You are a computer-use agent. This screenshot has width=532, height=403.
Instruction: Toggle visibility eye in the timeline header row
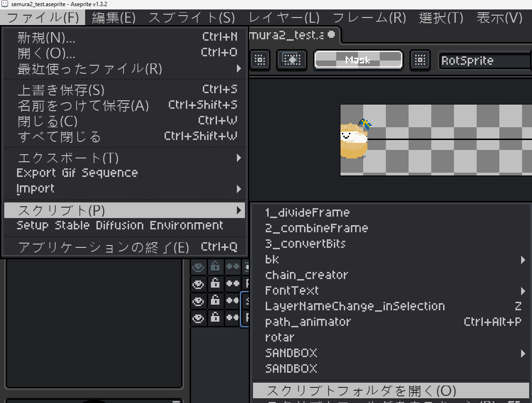pos(198,267)
